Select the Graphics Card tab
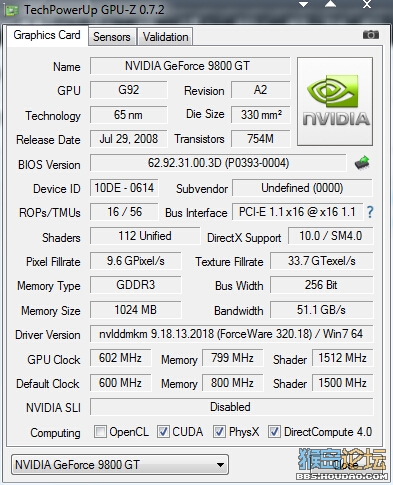Screen dimensions: 393x485 point(47,35)
